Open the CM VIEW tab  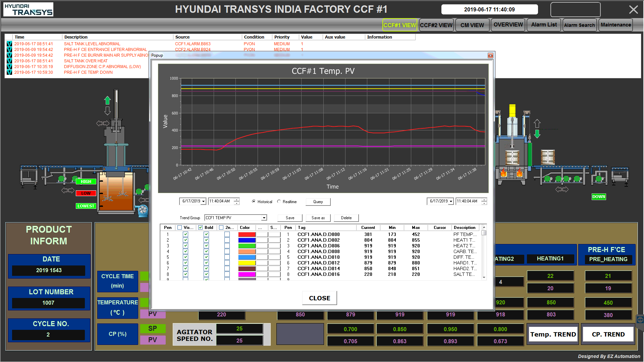point(472,25)
